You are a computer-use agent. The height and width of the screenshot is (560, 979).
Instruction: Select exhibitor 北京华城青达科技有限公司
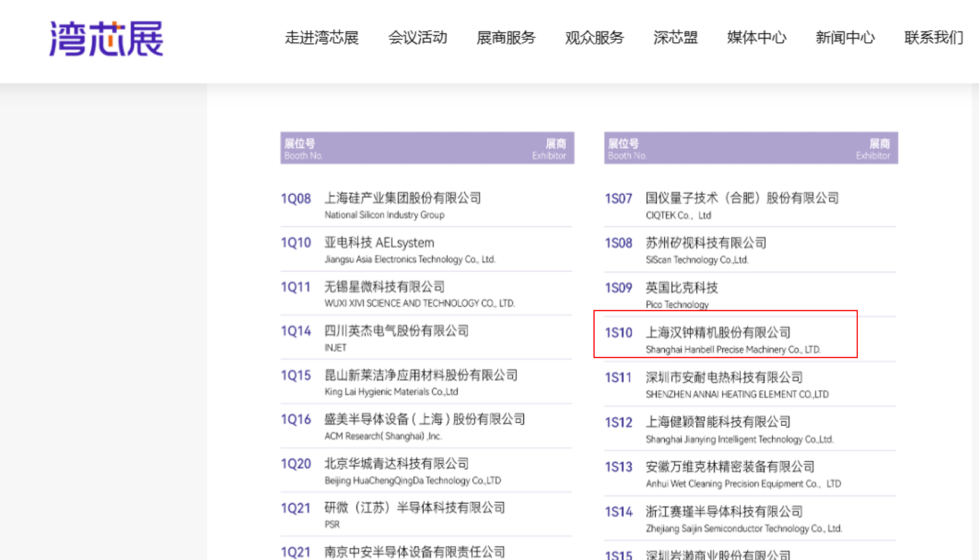point(396,464)
